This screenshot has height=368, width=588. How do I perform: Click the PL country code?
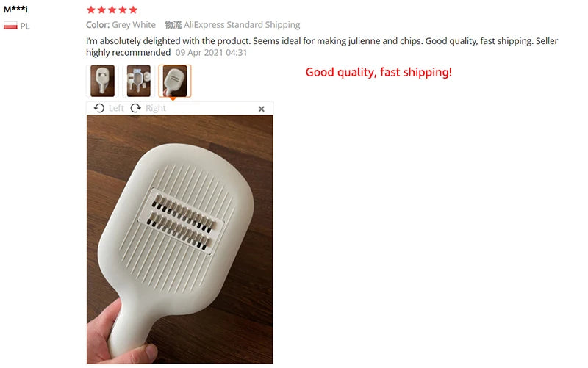coord(25,26)
